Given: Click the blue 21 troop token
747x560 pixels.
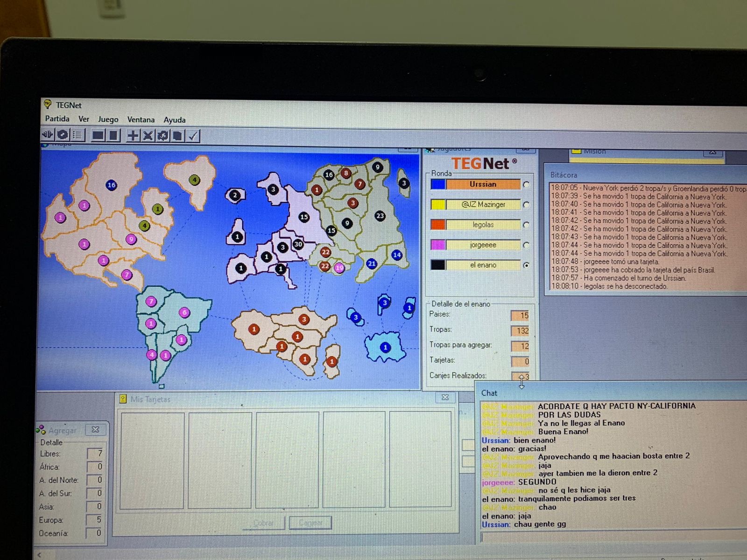Looking at the screenshot, I should tap(372, 264).
